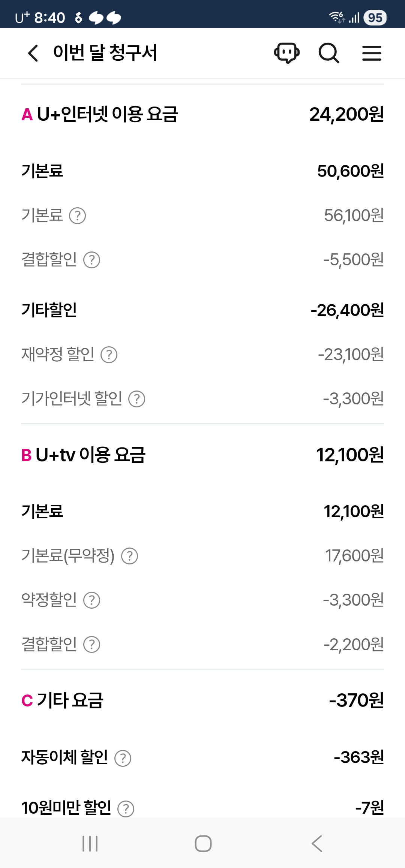Image resolution: width=405 pixels, height=868 pixels.
Task: Open 약정할인 help icon
Action: tap(91, 600)
